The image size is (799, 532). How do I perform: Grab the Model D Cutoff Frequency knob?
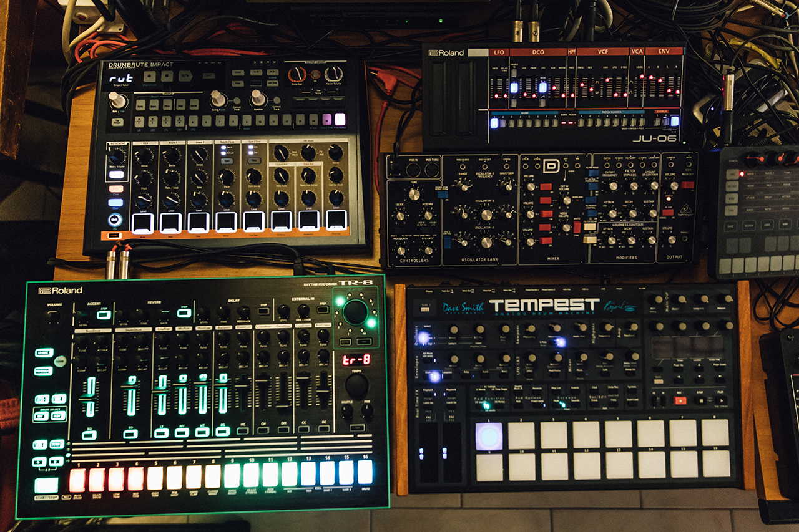(613, 186)
